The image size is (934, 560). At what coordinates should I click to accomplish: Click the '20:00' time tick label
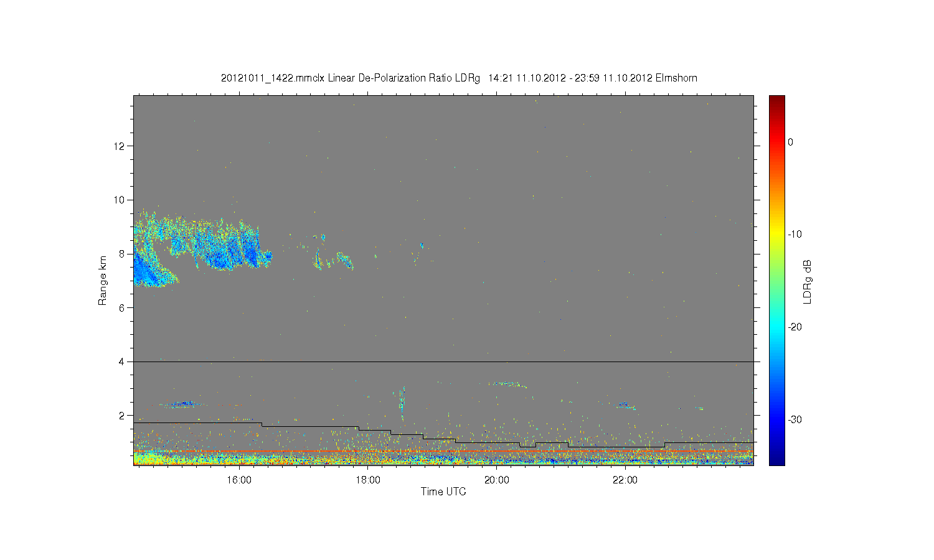click(x=497, y=480)
